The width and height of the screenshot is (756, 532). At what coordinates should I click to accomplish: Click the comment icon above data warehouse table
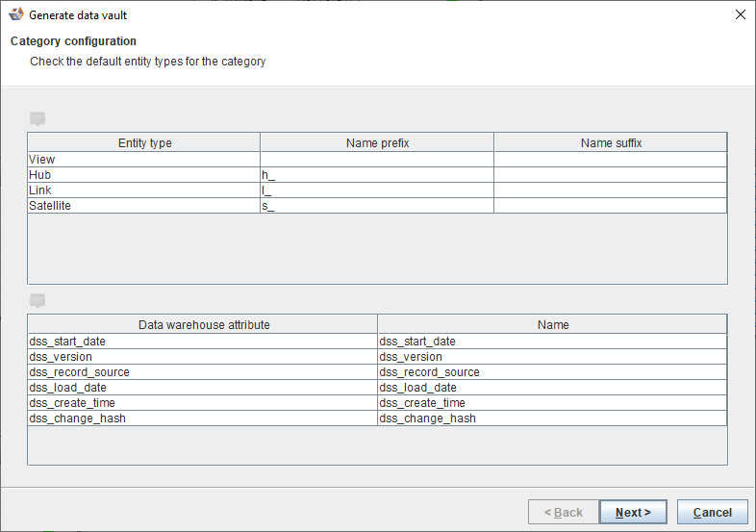click(38, 301)
